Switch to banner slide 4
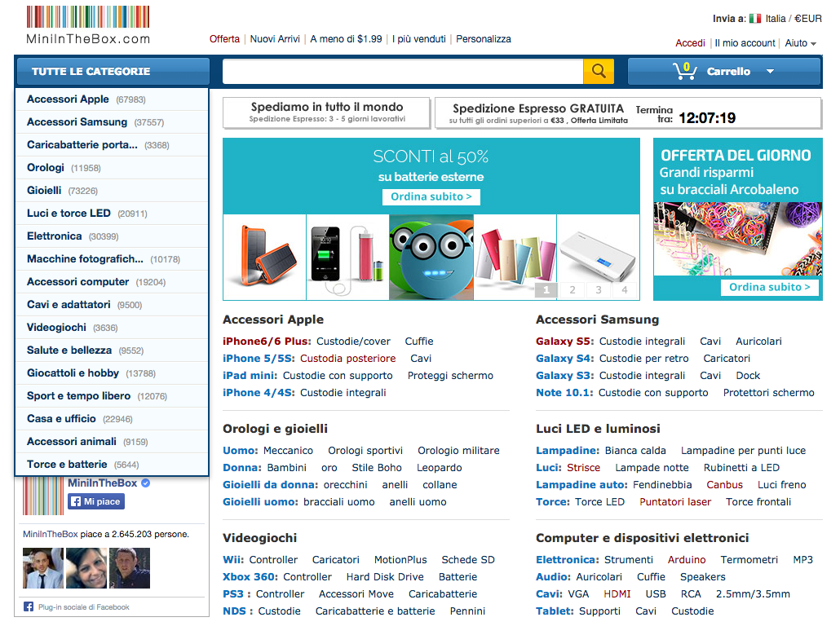Screen dimensions: 840x635 625,289
